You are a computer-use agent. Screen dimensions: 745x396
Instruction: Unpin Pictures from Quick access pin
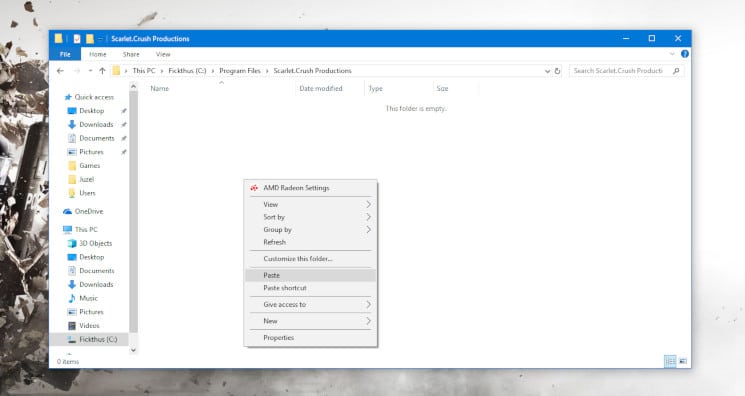pyautogui.click(x=124, y=152)
